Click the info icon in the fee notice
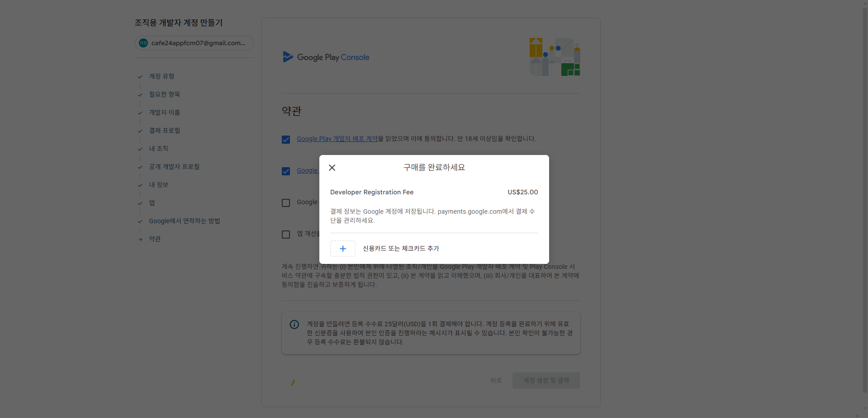The image size is (868, 418). [294, 324]
